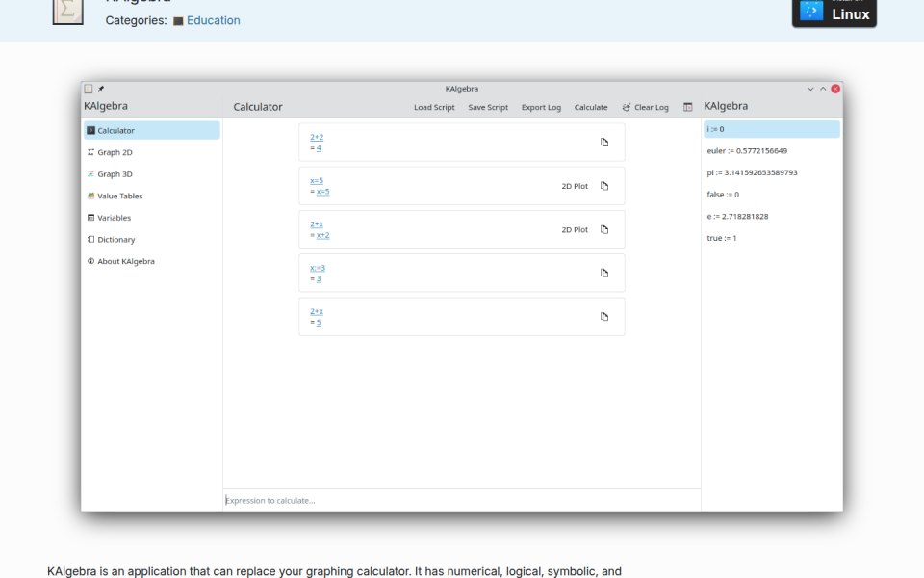Select variable e := 2.718281828
924x578 pixels.
pyautogui.click(x=771, y=217)
